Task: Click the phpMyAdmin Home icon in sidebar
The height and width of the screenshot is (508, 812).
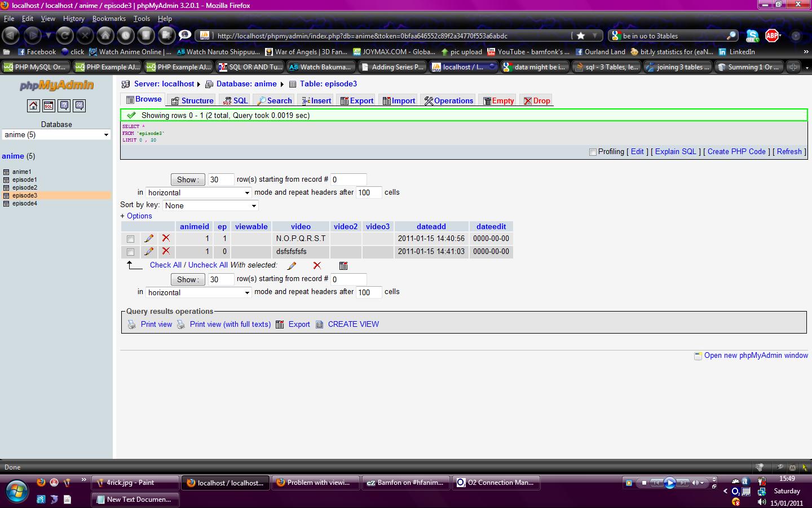Action: coord(33,106)
